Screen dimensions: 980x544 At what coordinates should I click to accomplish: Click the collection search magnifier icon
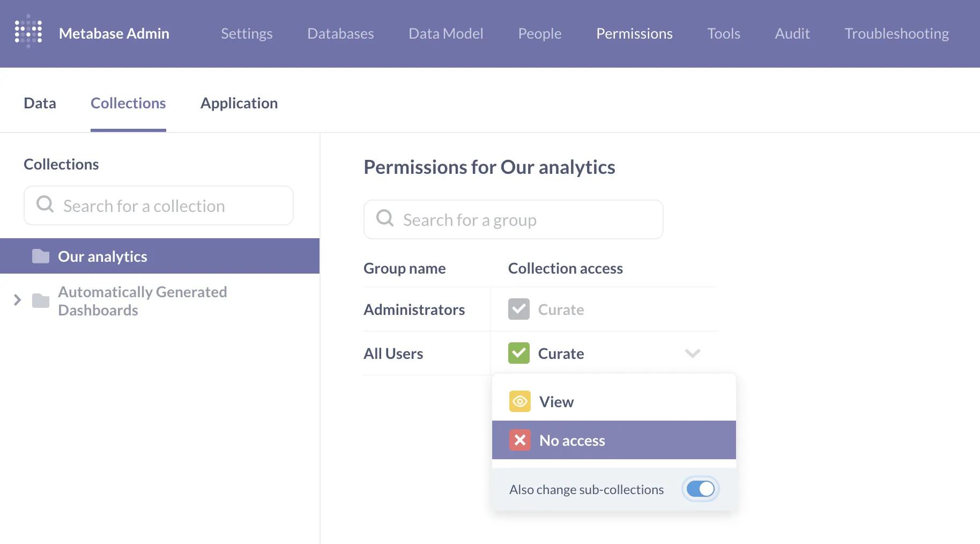point(45,205)
